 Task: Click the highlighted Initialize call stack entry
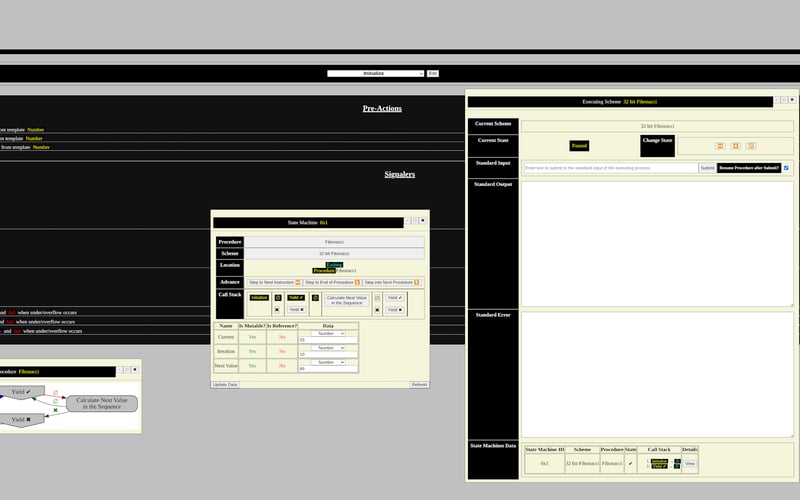coord(259,297)
